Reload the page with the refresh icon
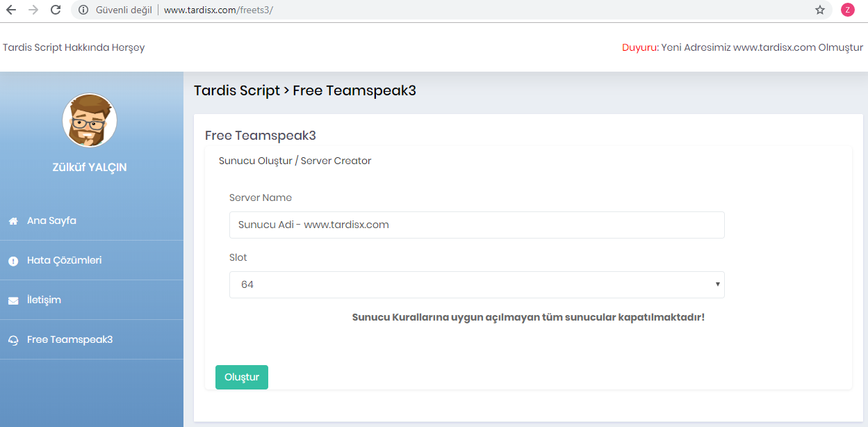 [56, 10]
